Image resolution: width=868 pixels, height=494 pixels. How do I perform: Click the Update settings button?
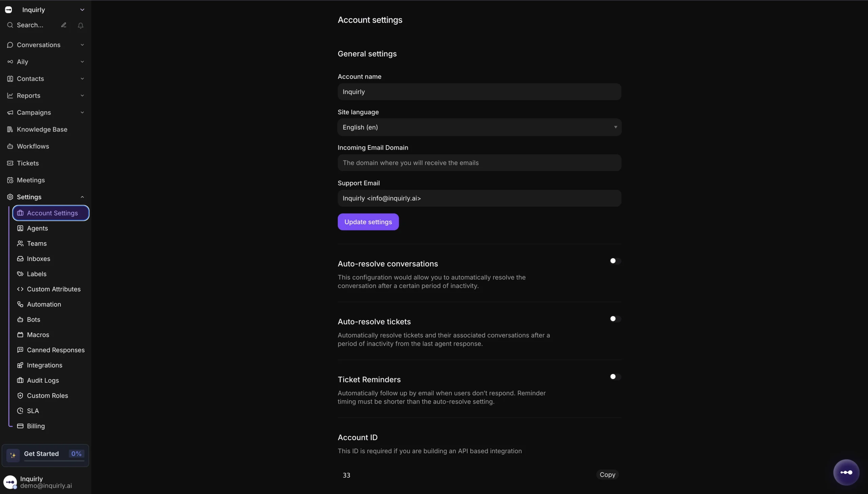click(368, 222)
